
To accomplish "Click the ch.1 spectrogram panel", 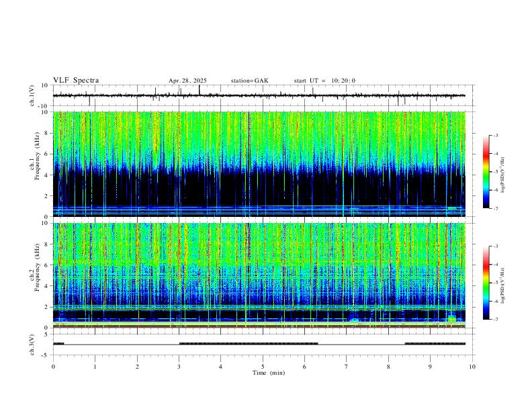I will click(x=259, y=164).
